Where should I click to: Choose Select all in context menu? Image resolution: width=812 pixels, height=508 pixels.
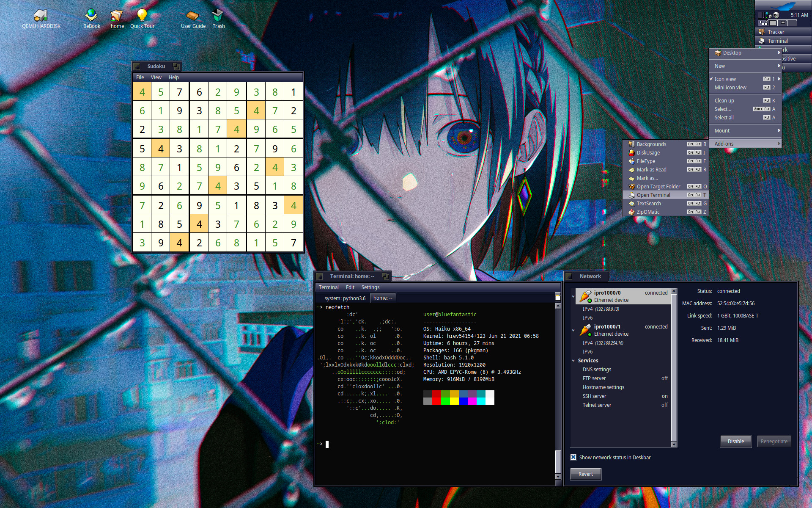pos(745,118)
